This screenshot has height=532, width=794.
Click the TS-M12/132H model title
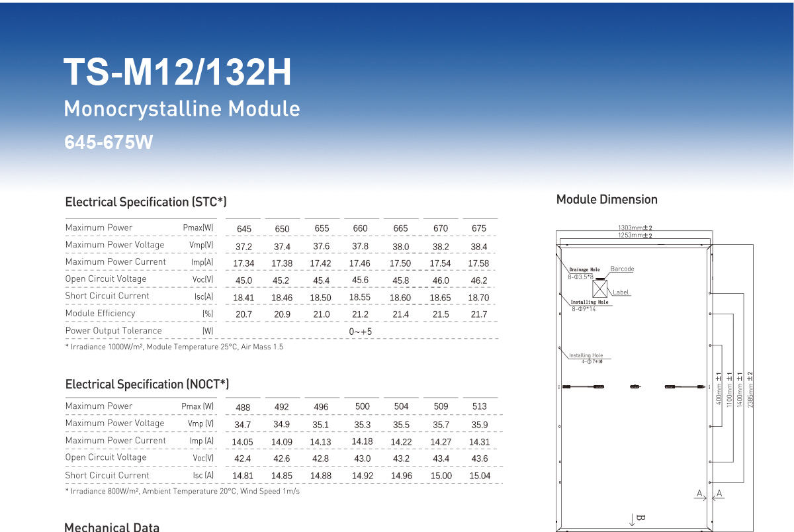coord(177,72)
